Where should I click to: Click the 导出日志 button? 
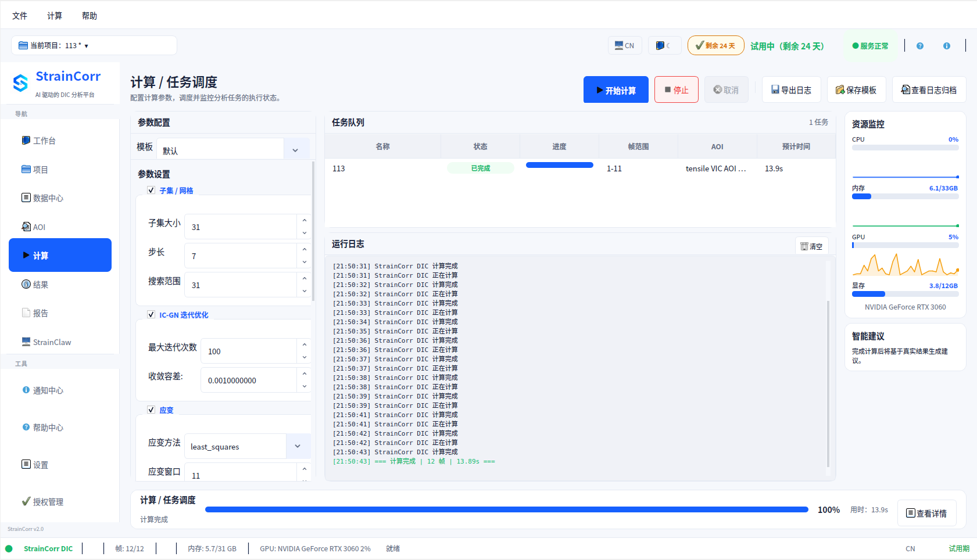click(792, 90)
